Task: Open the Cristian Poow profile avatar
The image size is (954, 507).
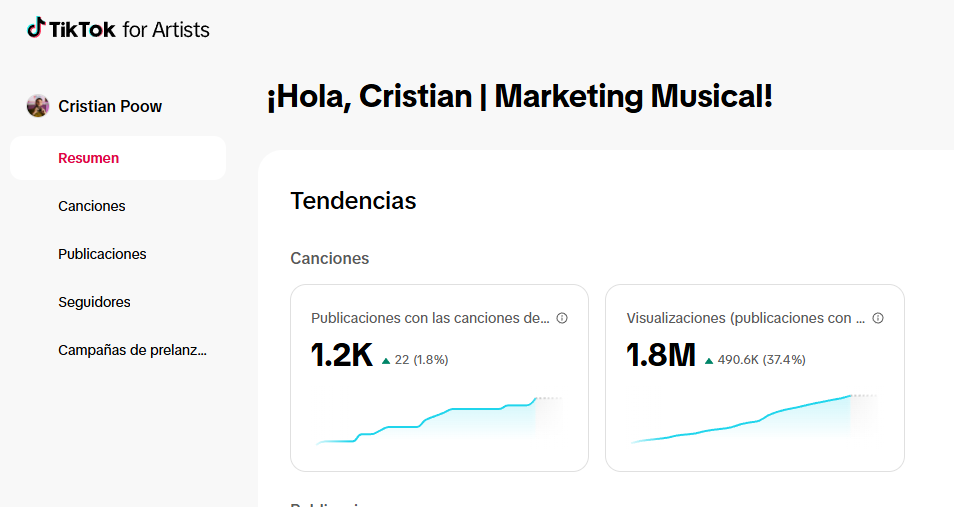Action: pyautogui.click(x=38, y=106)
